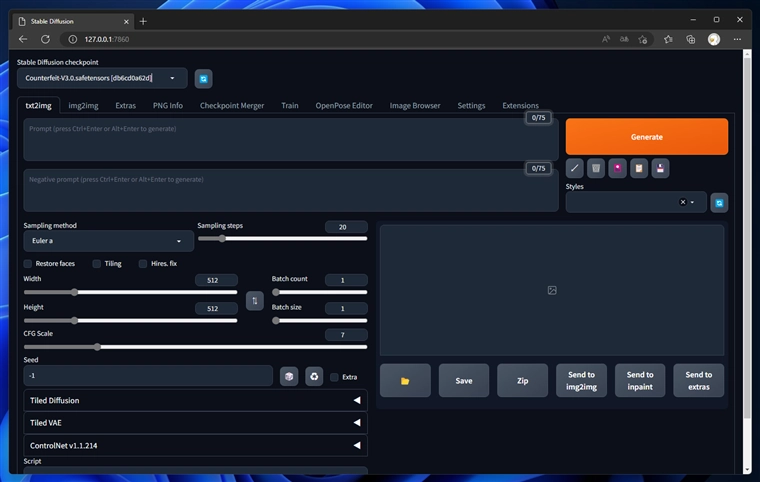Click the trash icon to clear prompt
This screenshot has width=760, height=482.
coord(596,168)
